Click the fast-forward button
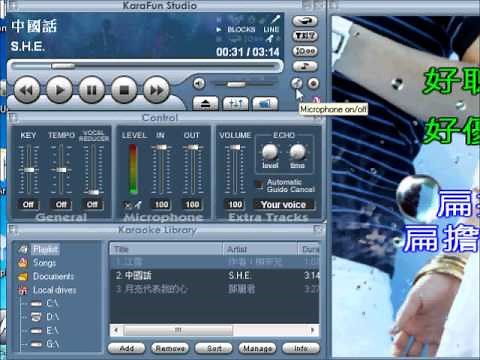This screenshot has width=480, height=360. tap(156, 90)
